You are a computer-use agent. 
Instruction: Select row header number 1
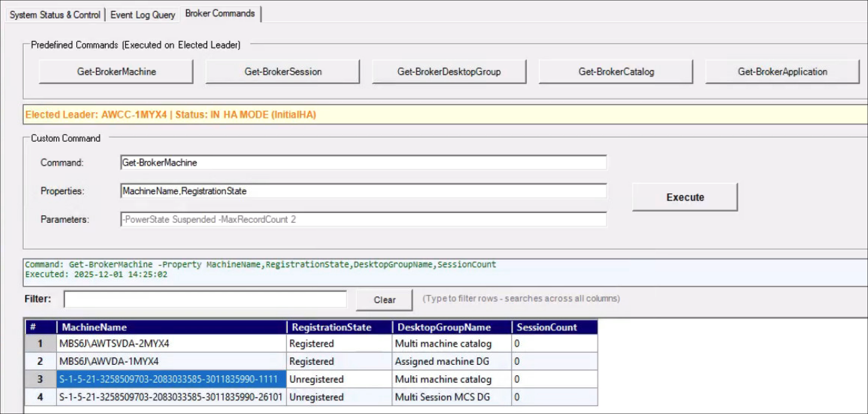click(41, 343)
